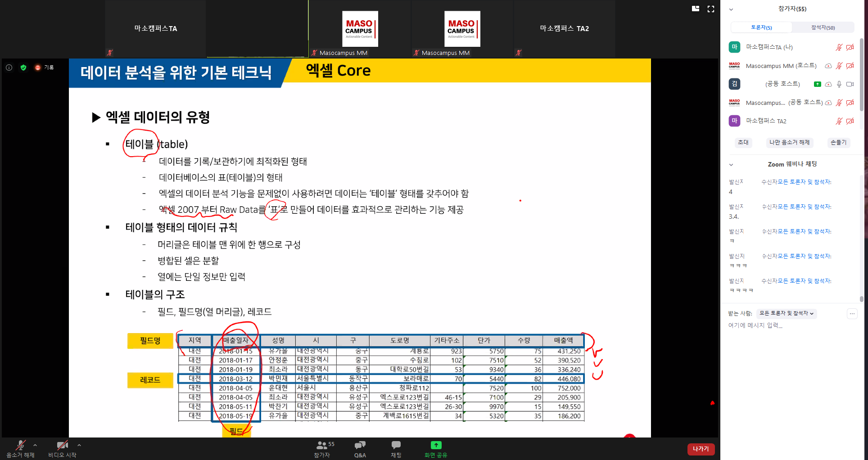Click the invite (초대) button

743,142
